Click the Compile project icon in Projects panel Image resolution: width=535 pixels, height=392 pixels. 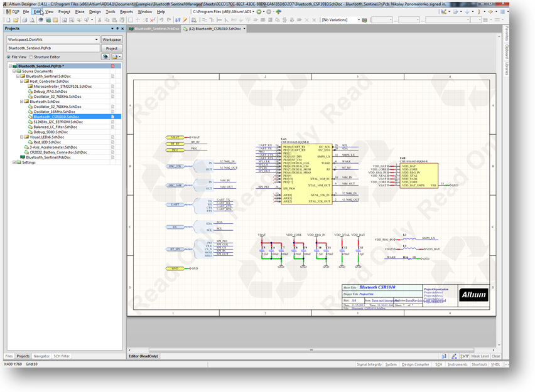pyautogui.click(x=105, y=57)
